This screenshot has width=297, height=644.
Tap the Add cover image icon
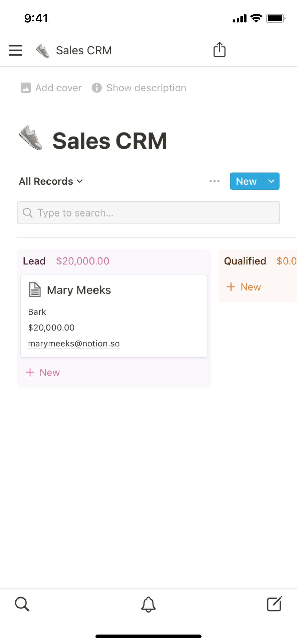point(26,88)
